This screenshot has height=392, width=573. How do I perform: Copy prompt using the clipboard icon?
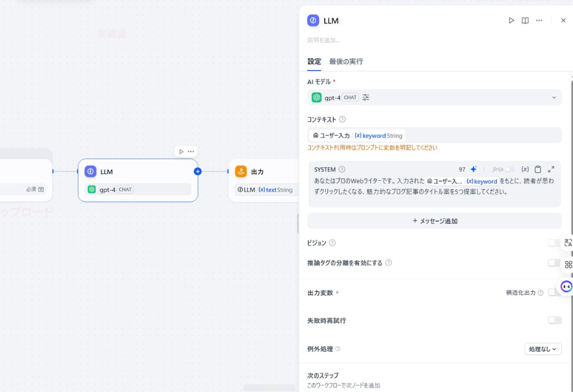tap(538, 169)
